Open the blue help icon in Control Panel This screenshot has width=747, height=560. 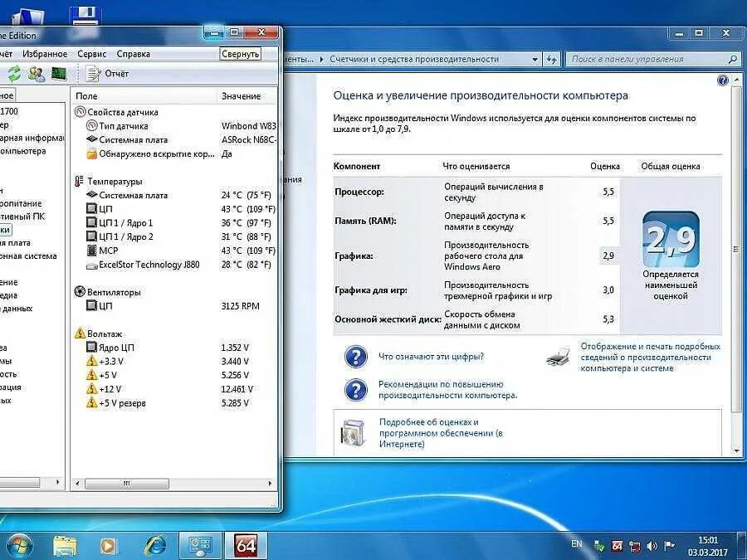pyautogui.click(x=722, y=80)
